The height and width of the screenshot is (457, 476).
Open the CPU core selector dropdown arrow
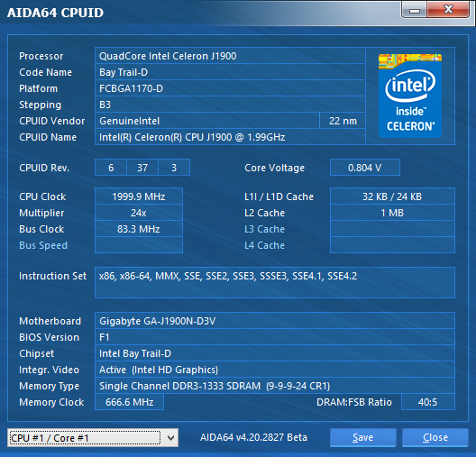tap(171, 438)
